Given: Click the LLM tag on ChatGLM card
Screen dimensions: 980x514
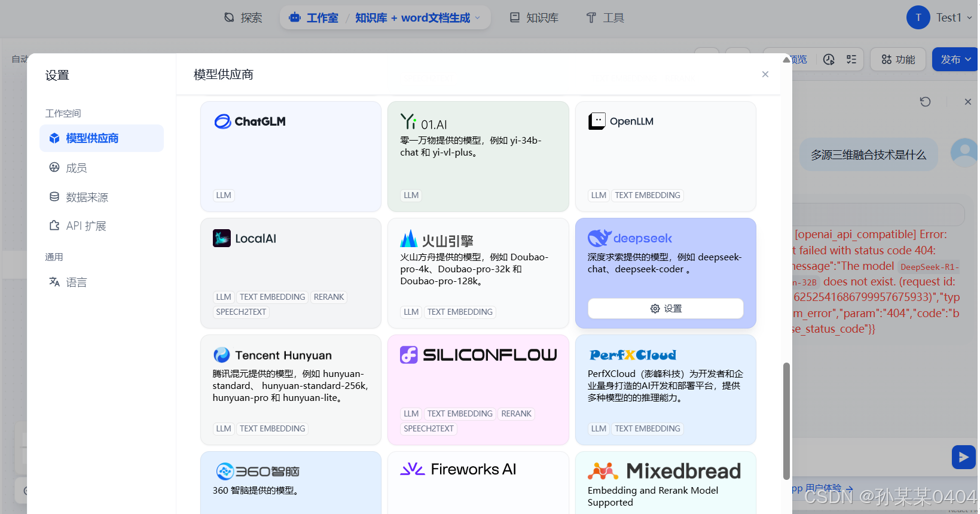Looking at the screenshot, I should pos(224,195).
